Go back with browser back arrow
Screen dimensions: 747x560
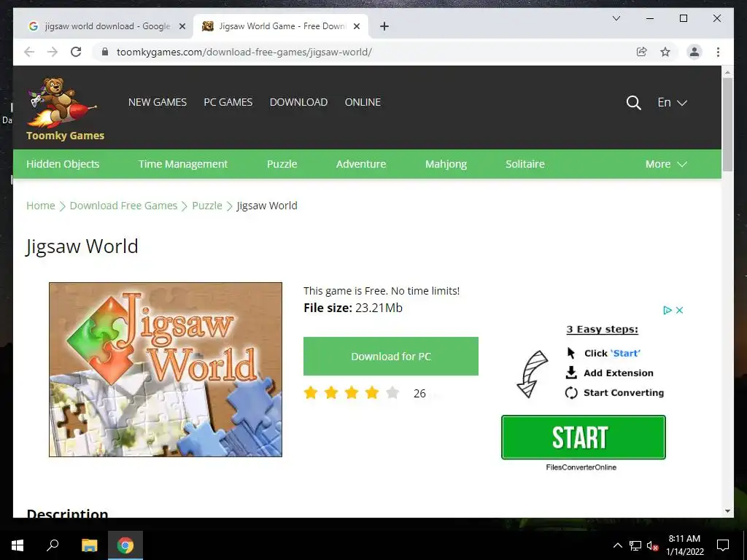point(29,52)
